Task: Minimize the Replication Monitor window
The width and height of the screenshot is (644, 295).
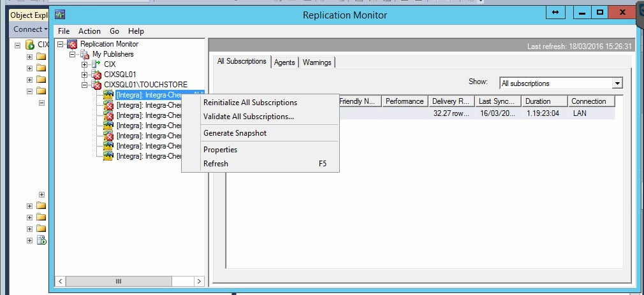Action: [582, 13]
